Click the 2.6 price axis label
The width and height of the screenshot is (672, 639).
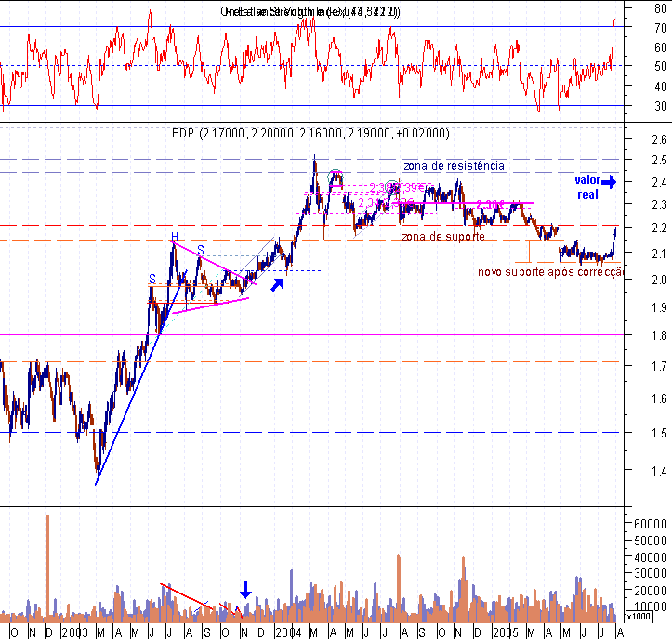[x=659, y=139]
